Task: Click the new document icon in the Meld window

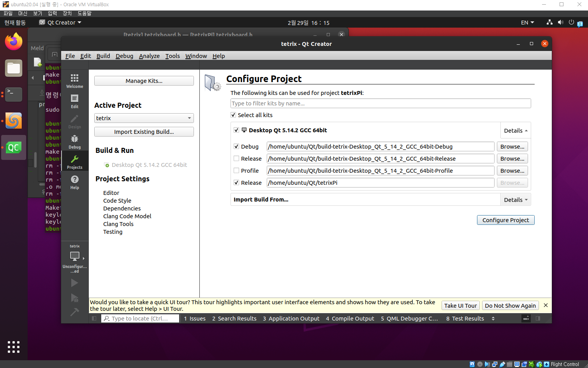Action: coord(37,62)
